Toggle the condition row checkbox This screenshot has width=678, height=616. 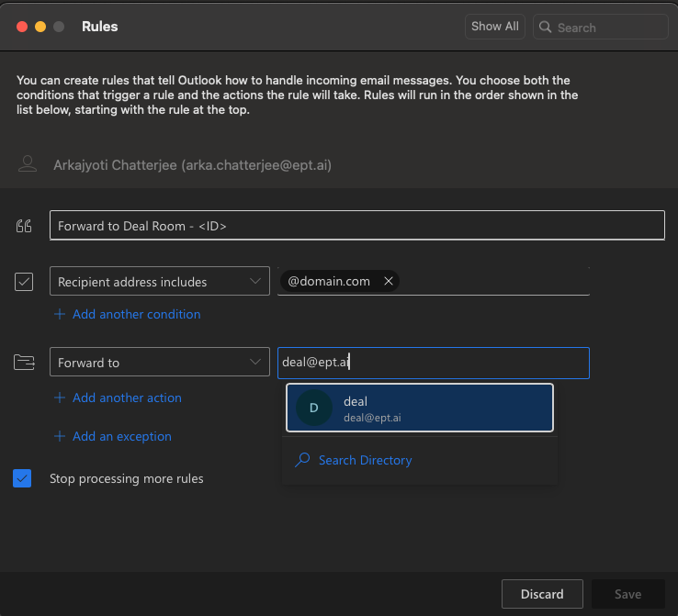click(x=24, y=282)
